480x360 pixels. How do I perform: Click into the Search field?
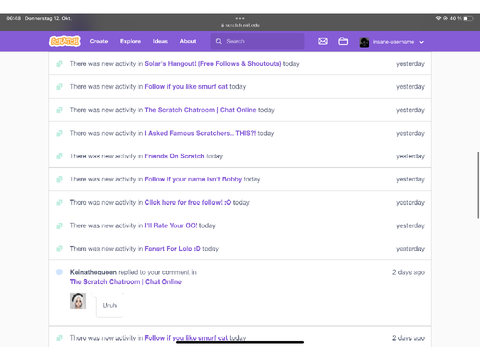[257, 41]
